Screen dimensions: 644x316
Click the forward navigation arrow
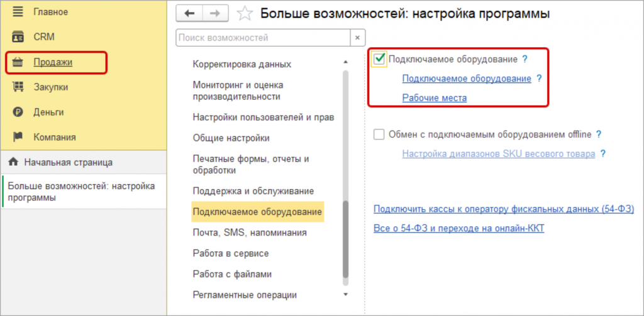[x=215, y=13]
